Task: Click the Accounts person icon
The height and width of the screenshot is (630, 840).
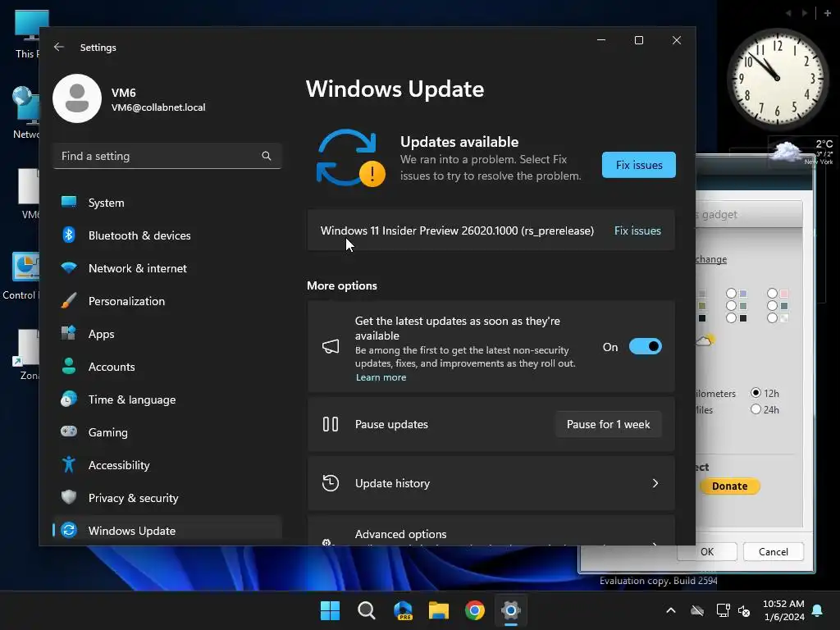Action: [x=69, y=366]
